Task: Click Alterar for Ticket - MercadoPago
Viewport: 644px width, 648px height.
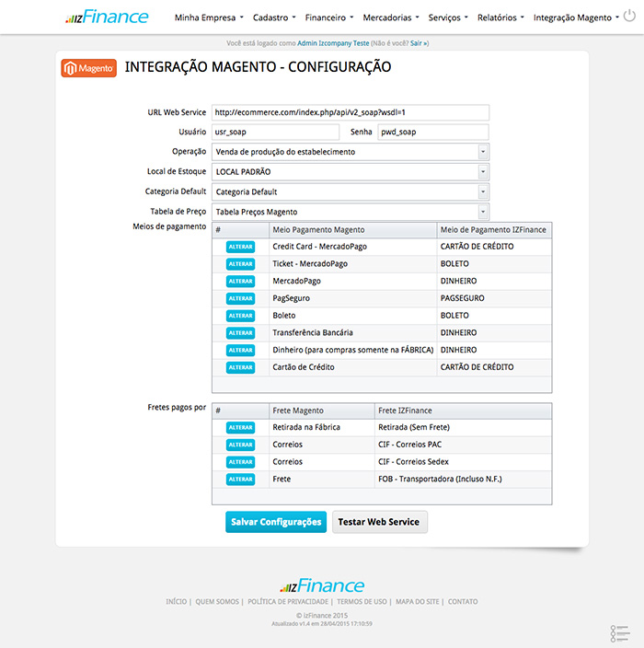Action: (240, 263)
